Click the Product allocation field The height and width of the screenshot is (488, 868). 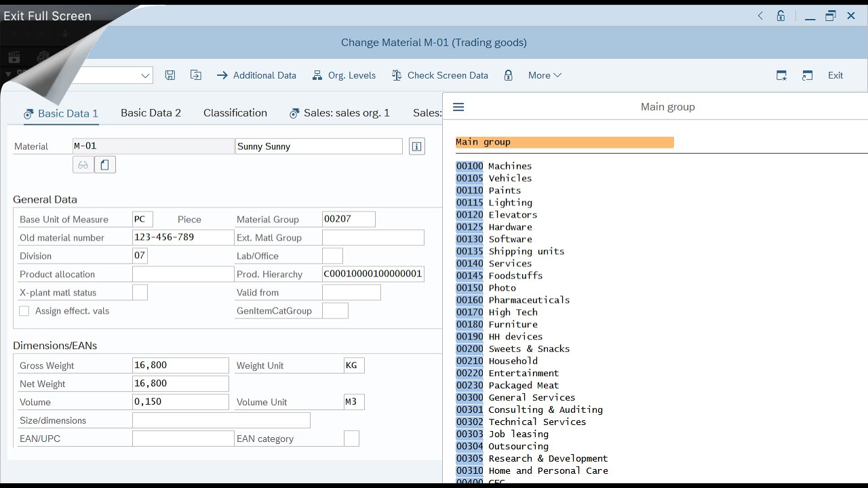pyautogui.click(x=183, y=274)
